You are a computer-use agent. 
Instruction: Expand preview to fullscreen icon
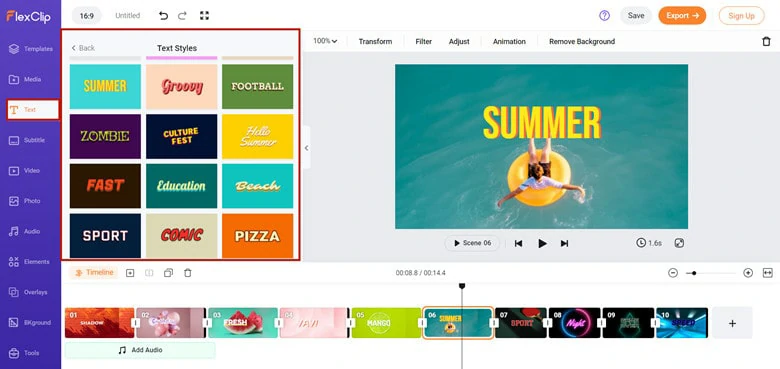679,243
